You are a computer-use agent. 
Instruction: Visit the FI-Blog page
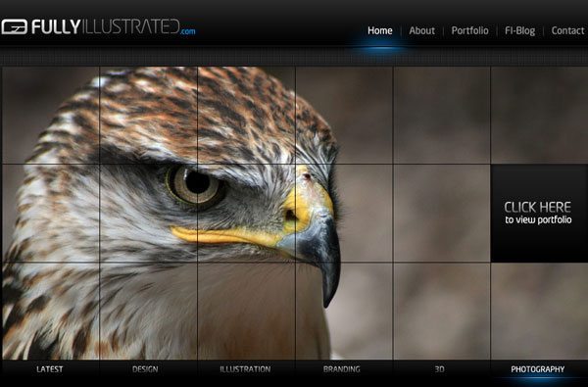[519, 30]
